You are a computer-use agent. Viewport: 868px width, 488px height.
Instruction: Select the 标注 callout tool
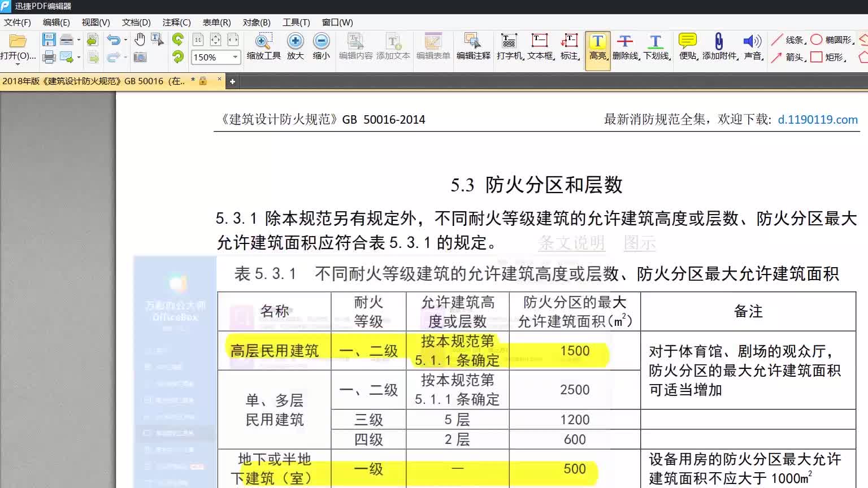(570, 47)
